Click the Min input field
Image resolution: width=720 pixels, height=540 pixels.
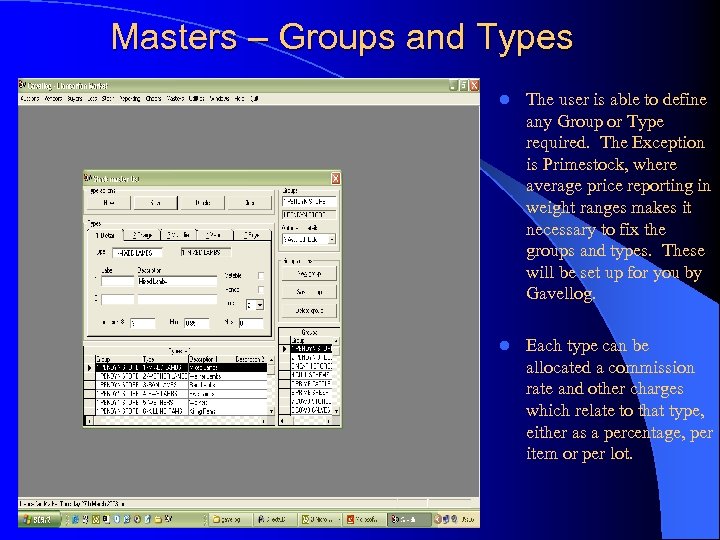(x=196, y=323)
